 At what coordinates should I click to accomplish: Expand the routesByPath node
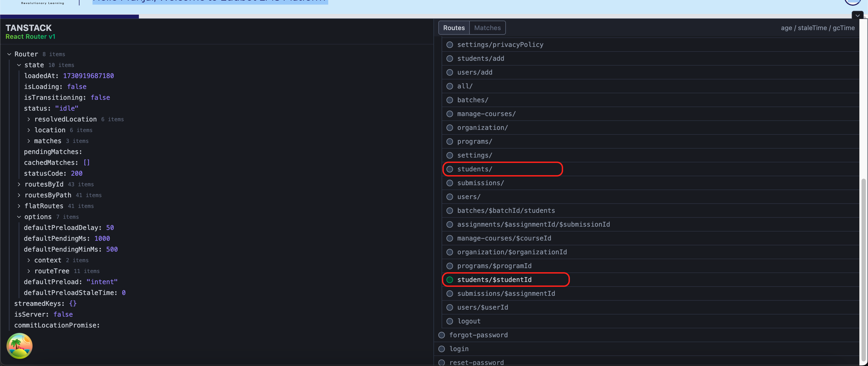click(19, 195)
